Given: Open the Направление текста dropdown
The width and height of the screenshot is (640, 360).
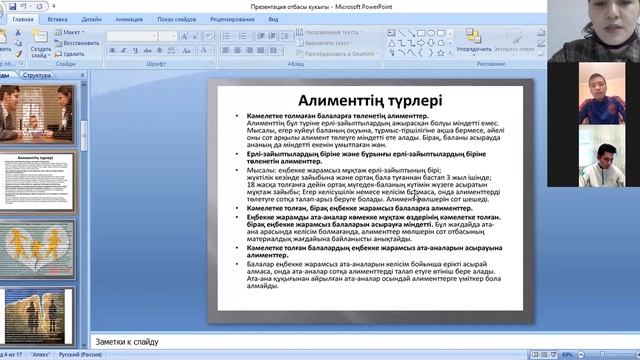Looking at the screenshot, I should pos(329,32).
